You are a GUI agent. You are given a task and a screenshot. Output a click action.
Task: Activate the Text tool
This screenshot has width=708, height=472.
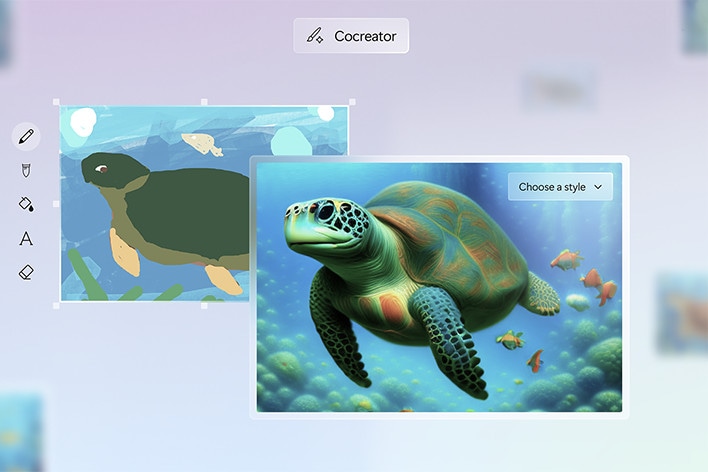[26, 238]
